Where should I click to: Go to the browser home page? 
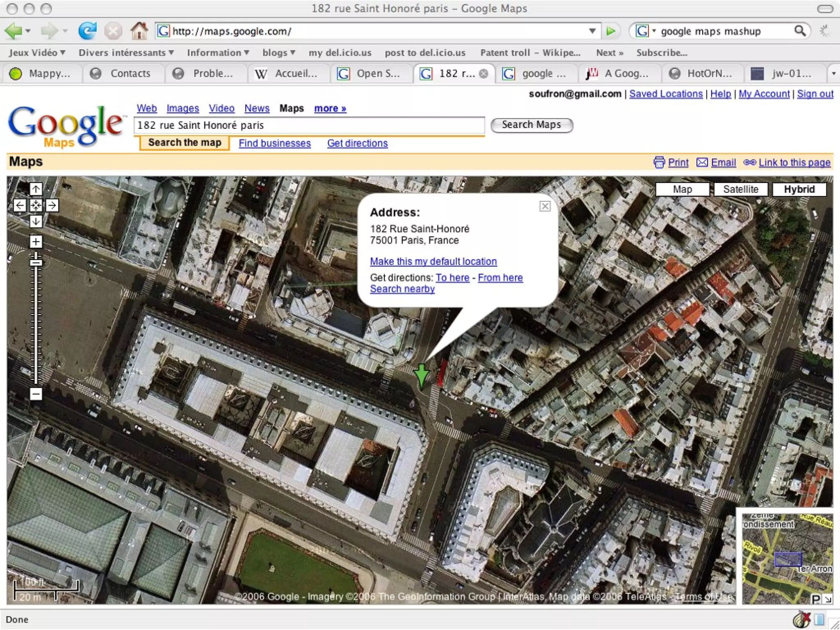pyautogui.click(x=139, y=31)
